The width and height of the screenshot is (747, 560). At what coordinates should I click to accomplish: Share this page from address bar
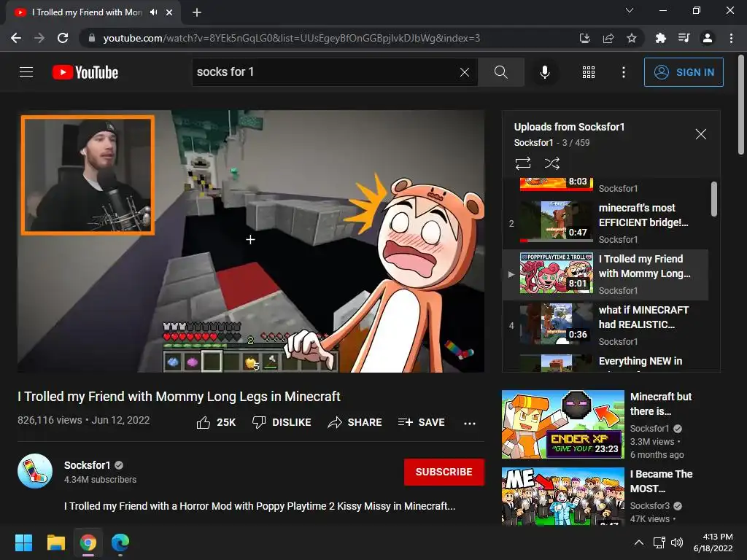(x=608, y=38)
